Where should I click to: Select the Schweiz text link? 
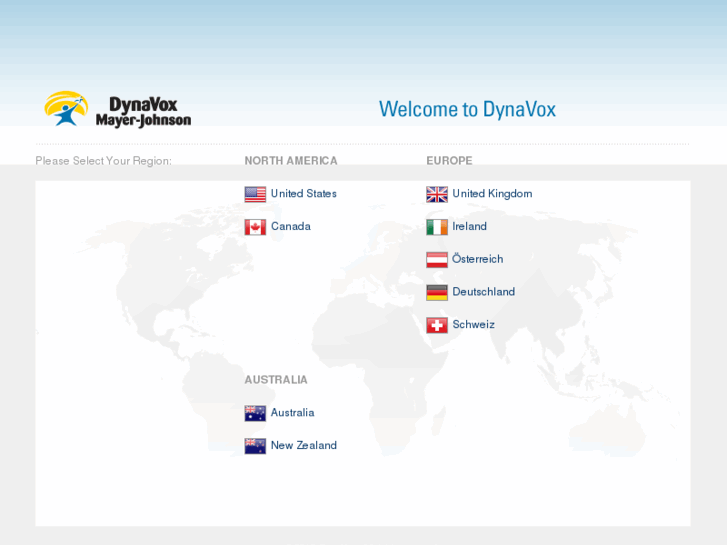coord(473,324)
